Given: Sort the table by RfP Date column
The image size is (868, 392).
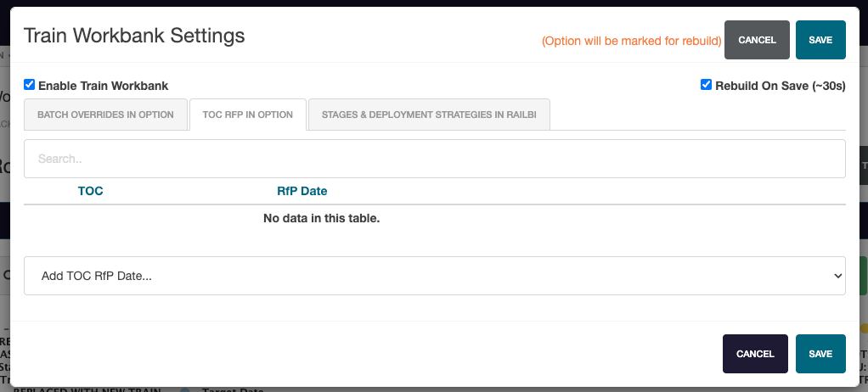Looking at the screenshot, I should coord(302,191).
